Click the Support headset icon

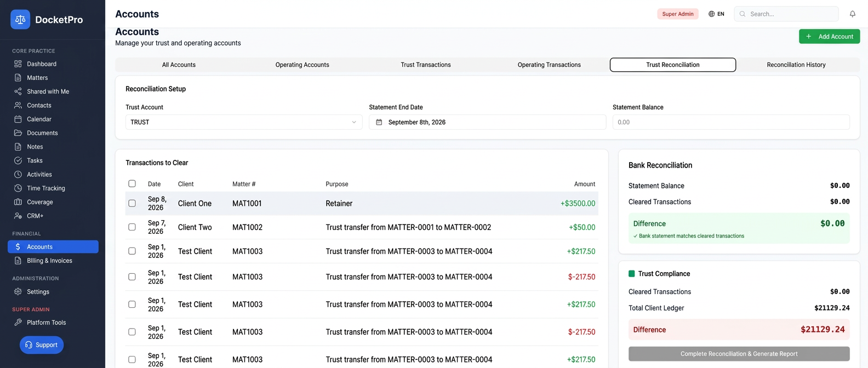[x=28, y=345]
